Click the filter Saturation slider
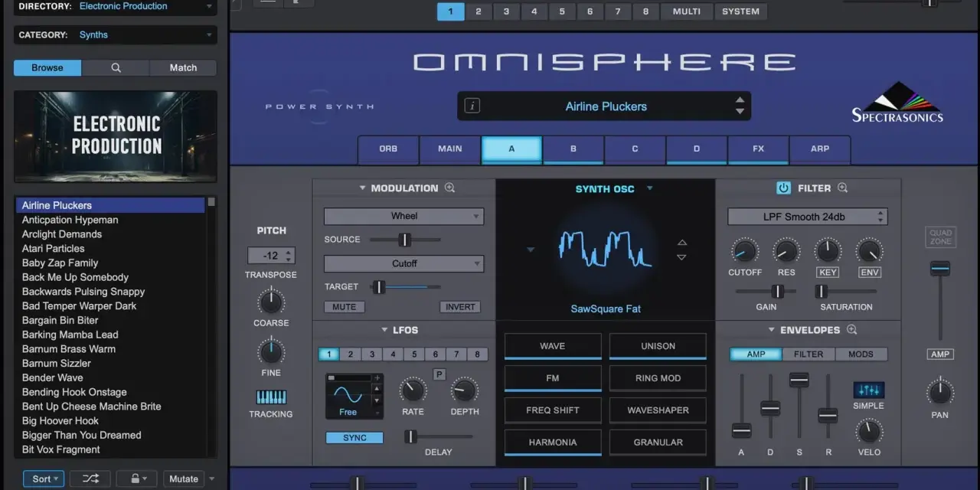Viewport: 980px width, 490px height. [845, 291]
